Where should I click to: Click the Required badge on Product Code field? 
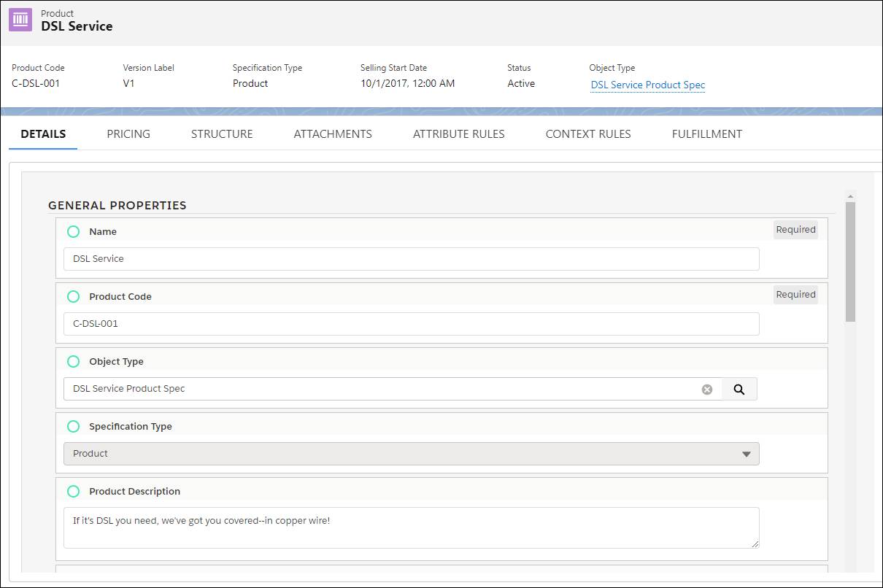click(795, 295)
